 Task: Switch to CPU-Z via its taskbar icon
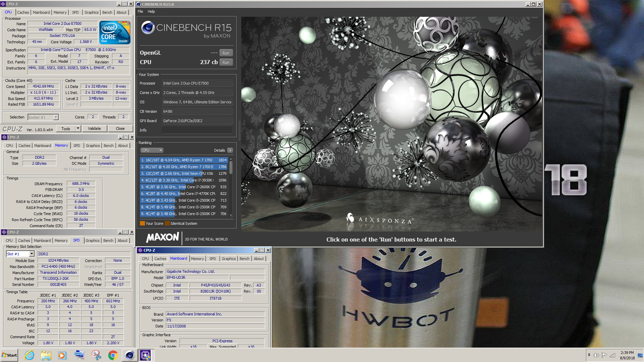(146, 355)
